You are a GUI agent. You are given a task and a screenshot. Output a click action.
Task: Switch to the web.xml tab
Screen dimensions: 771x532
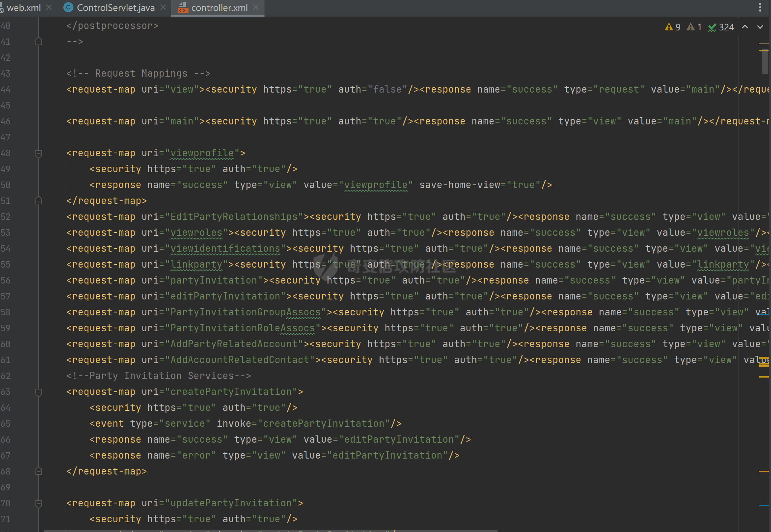tap(24, 8)
